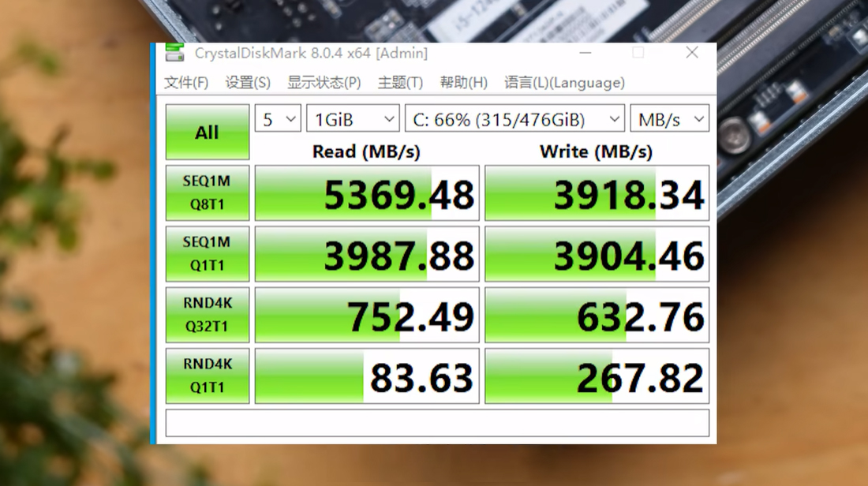This screenshot has height=486, width=868.
Task: Open the 显示状态(P) menu
Action: coord(324,83)
